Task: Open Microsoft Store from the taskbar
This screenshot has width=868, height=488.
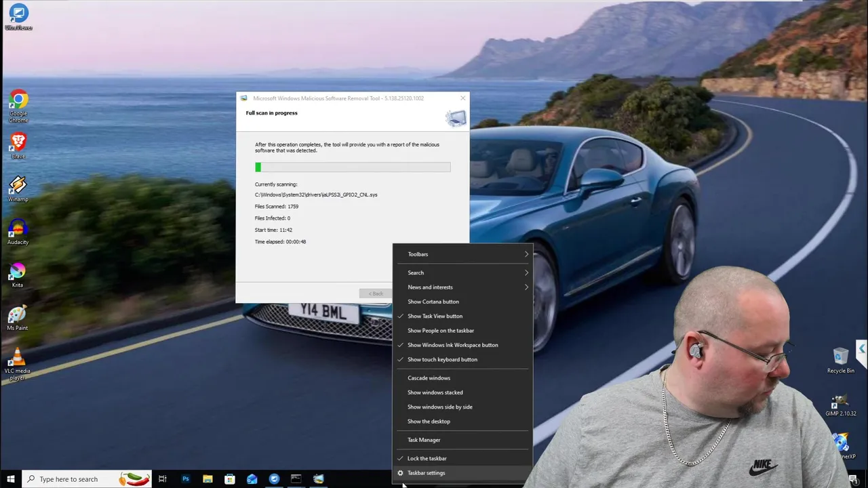Action: (x=230, y=479)
